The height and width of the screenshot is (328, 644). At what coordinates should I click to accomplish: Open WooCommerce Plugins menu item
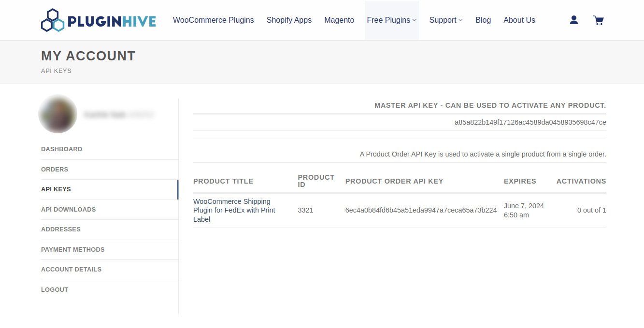coord(214,20)
